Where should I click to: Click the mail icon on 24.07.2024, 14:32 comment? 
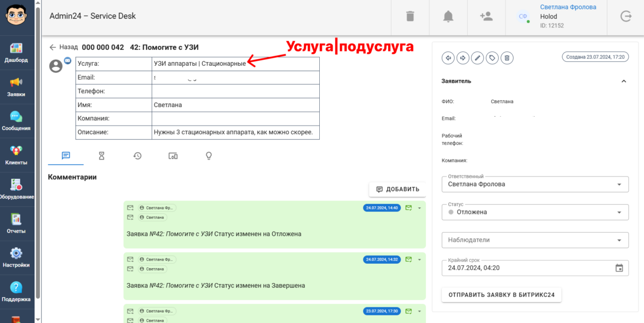pos(409,259)
